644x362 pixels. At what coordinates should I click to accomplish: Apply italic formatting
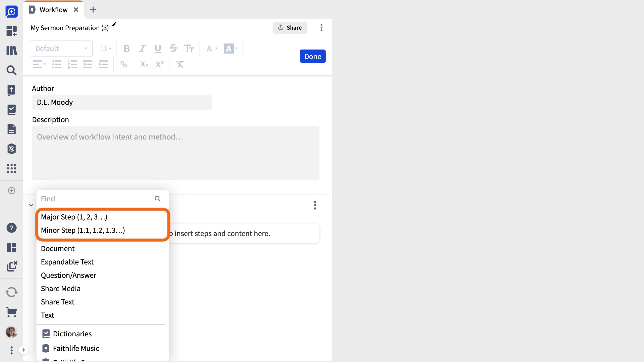(142, 49)
